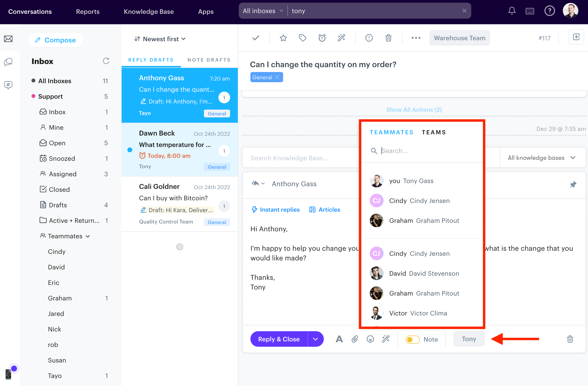Click the notifications bell icon
The height and width of the screenshot is (386, 588).
tap(512, 11)
